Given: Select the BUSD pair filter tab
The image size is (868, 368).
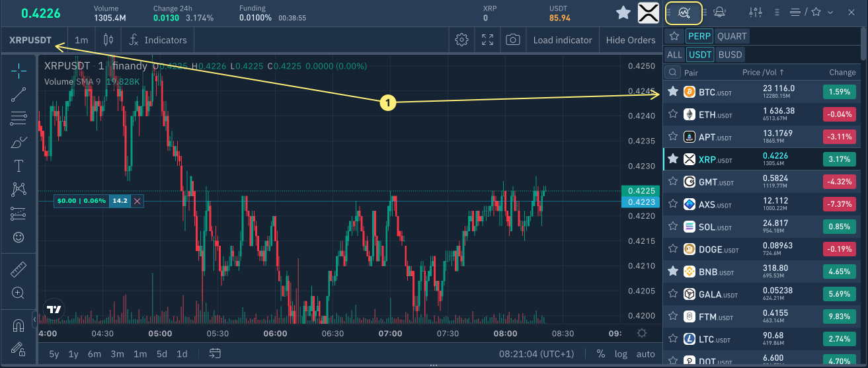Looking at the screenshot, I should point(730,54).
